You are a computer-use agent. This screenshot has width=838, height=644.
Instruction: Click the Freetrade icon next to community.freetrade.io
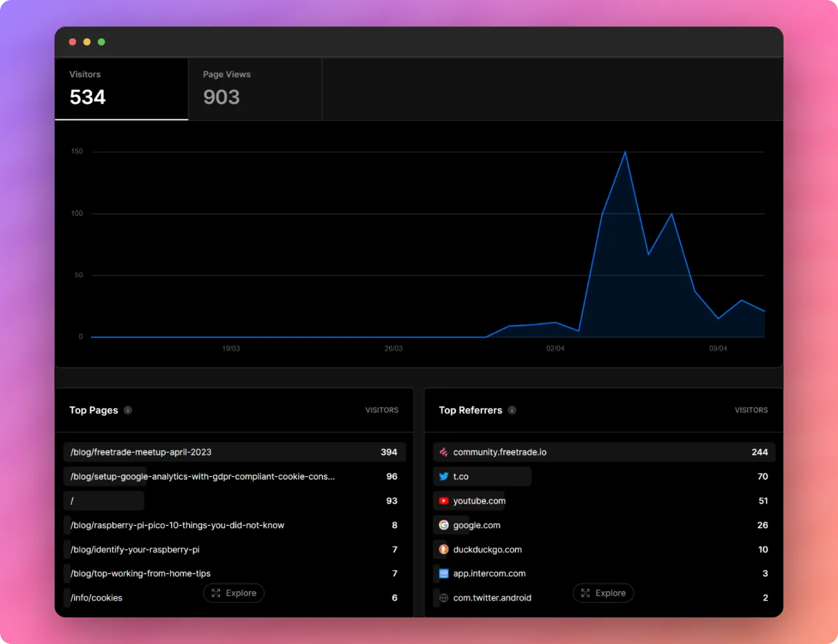click(443, 452)
